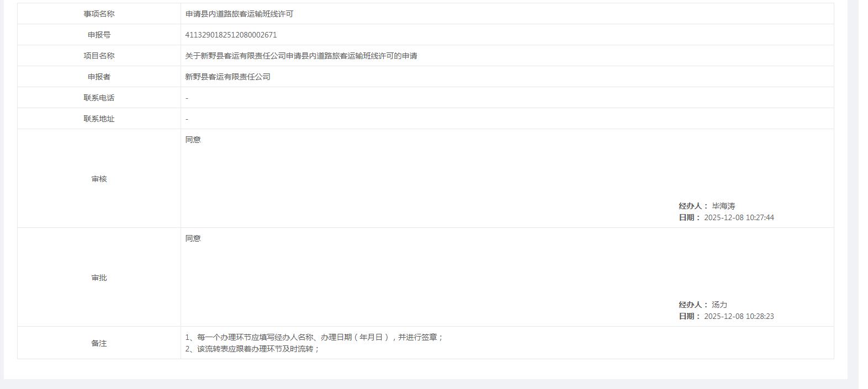This screenshot has height=389, width=868.
Task: Click the 事项名称 label cell
Action: pos(99,14)
